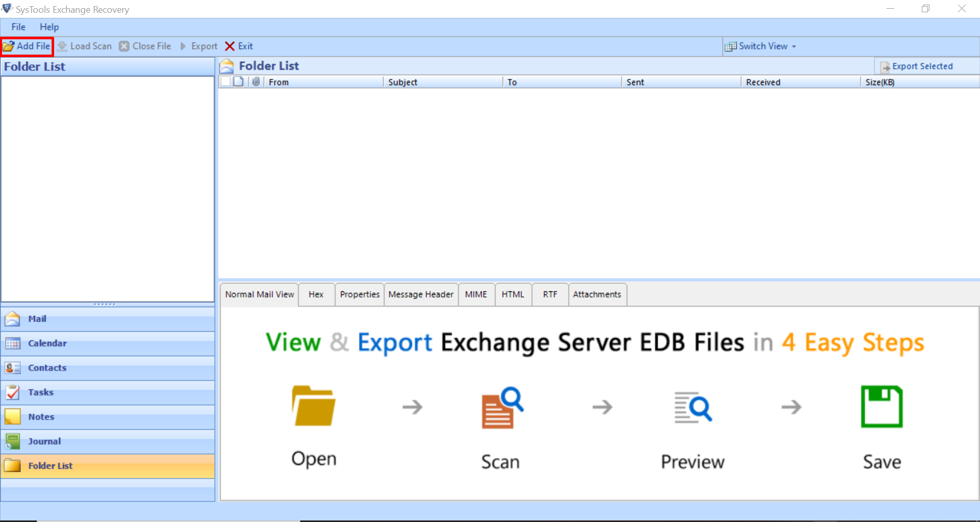Open the Help menu
This screenshot has height=522, width=980.
(x=49, y=27)
